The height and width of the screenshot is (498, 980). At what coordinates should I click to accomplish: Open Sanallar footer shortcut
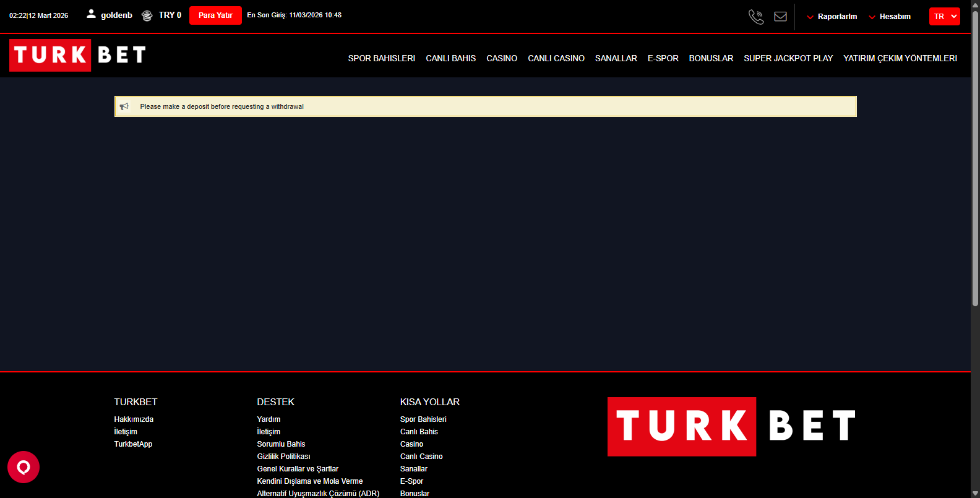pos(413,469)
